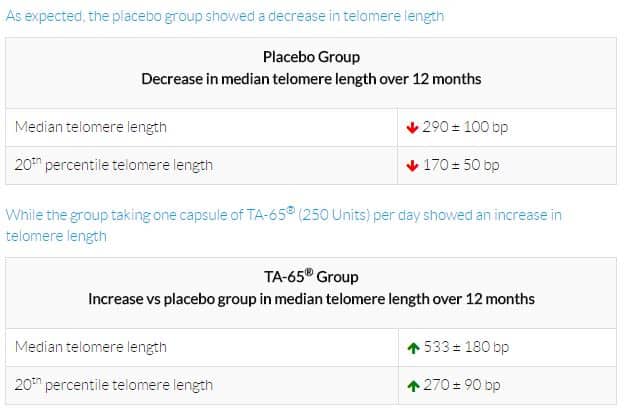Image resolution: width=625 pixels, height=412 pixels.
Task: Click the wrapped "telomere length" line above TA-65 table
Action: (56, 236)
